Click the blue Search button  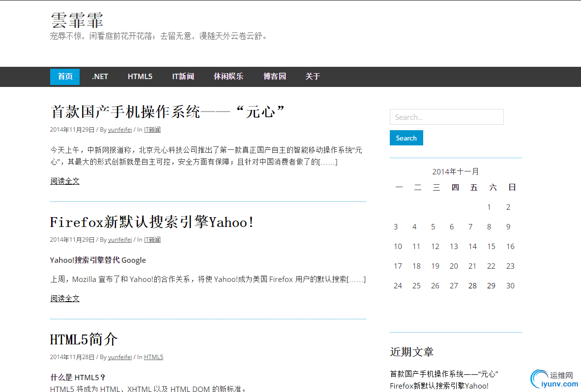[x=406, y=138]
